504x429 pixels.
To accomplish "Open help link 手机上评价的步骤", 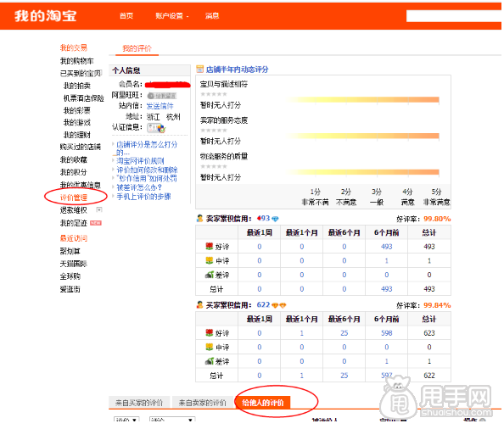I will click(143, 197).
